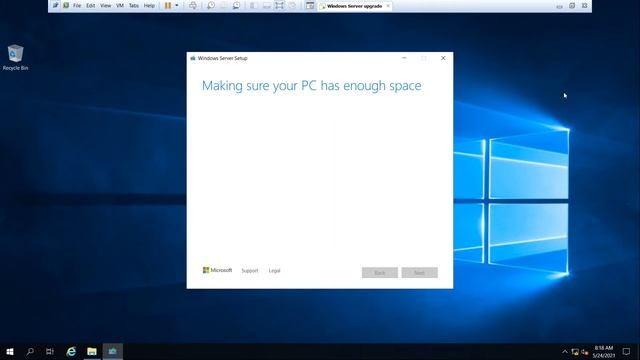
Task: Open the Recycle Bin desktop icon
Action: pyautogui.click(x=15, y=58)
